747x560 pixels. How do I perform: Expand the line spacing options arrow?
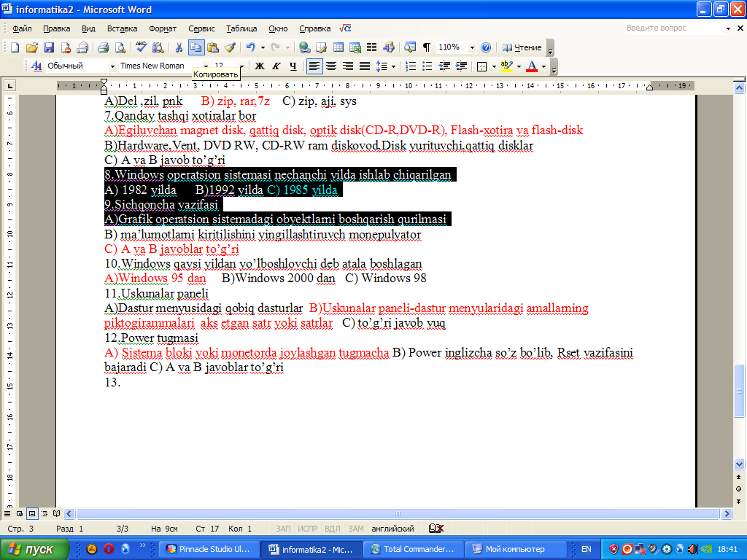click(393, 66)
